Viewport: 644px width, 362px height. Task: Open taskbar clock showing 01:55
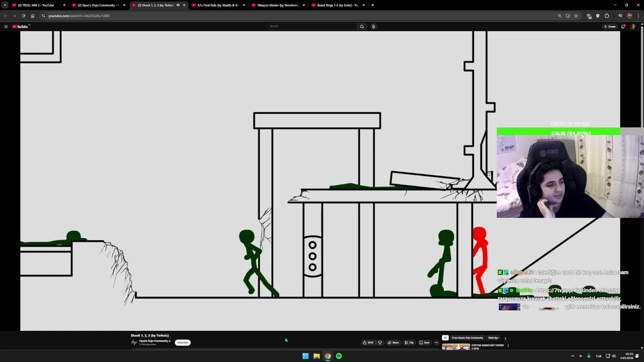click(x=627, y=356)
